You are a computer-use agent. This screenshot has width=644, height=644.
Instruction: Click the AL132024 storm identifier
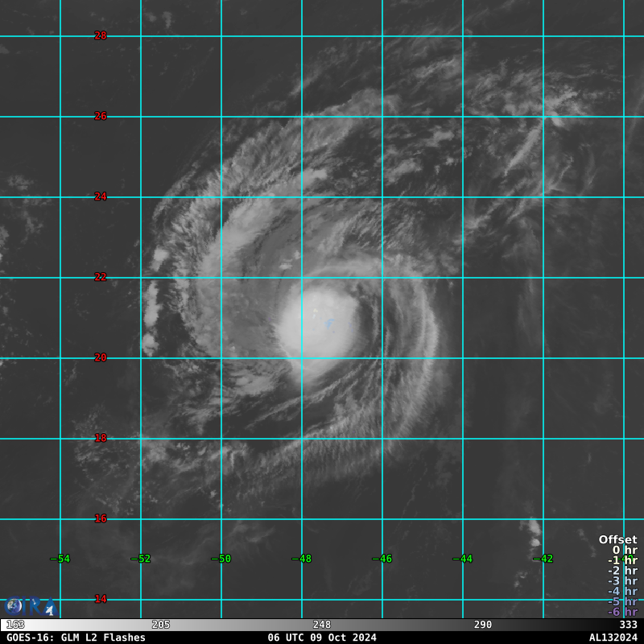pos(613,638)
